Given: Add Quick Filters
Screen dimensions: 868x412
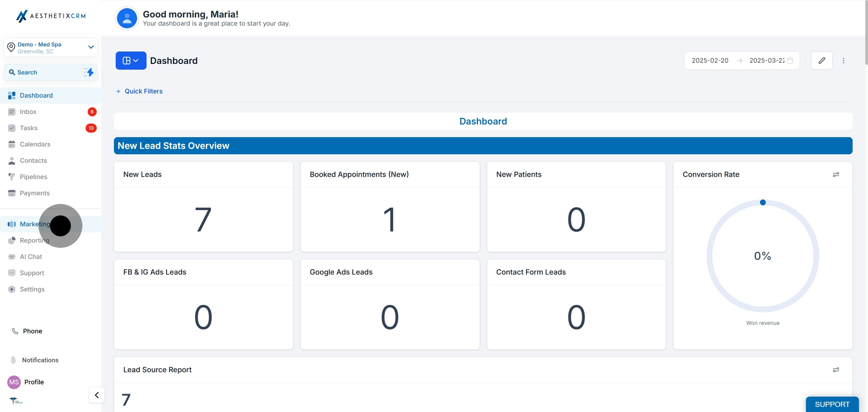Looking at the screenshot, I should (140, 91).
